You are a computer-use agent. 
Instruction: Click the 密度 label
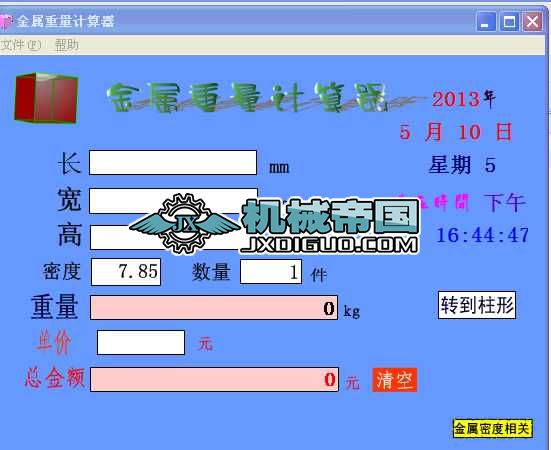pyautogui.click(x=62, y=272)
